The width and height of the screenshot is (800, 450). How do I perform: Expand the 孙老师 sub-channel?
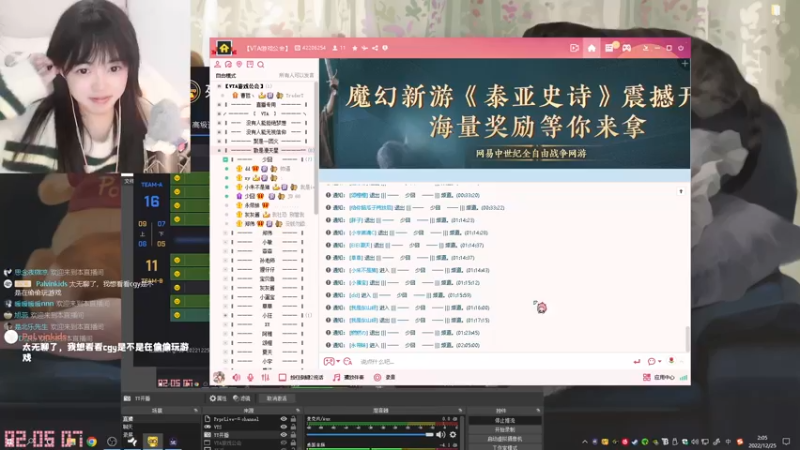(225, 261)
